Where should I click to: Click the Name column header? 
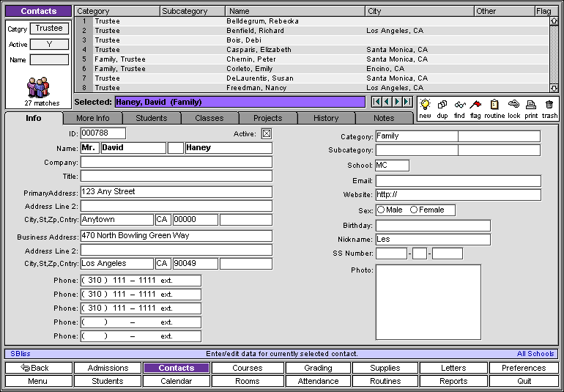point(295,11)
